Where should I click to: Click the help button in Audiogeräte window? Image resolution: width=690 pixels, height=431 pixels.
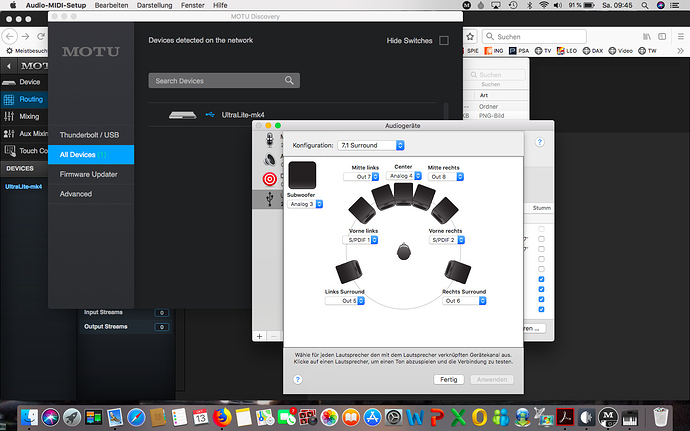(x=540, y=142)
